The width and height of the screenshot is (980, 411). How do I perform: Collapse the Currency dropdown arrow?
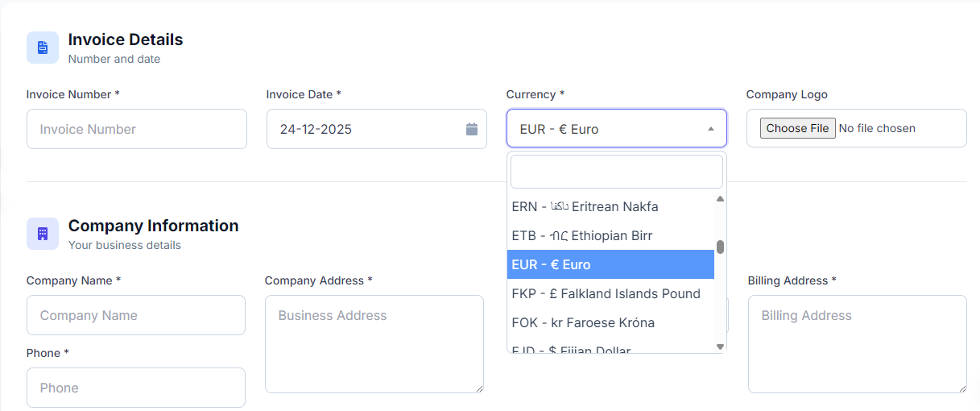[710, 129]
